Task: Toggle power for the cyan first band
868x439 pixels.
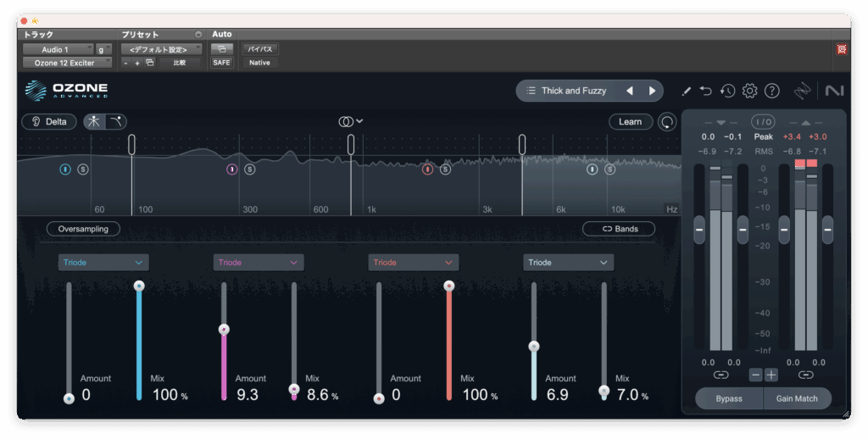Action: (x=65, y=169)
